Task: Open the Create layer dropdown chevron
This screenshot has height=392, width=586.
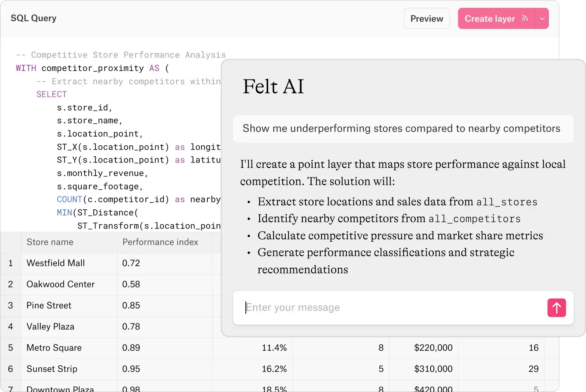Action: click(542, 18)
